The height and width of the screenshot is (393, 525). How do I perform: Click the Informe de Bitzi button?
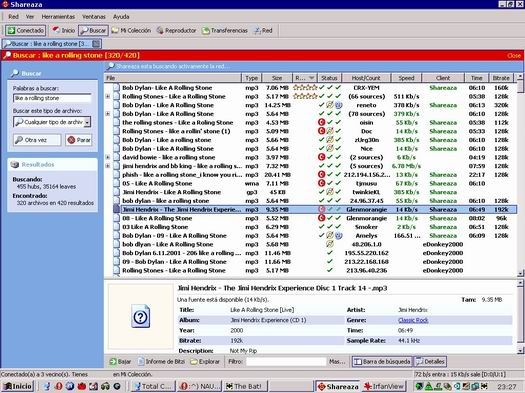(162, 362)
